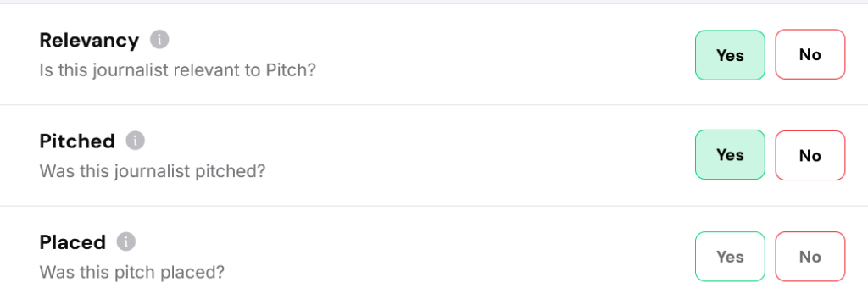Select No for Relevancy
The image size is (868, 305).
810,55
